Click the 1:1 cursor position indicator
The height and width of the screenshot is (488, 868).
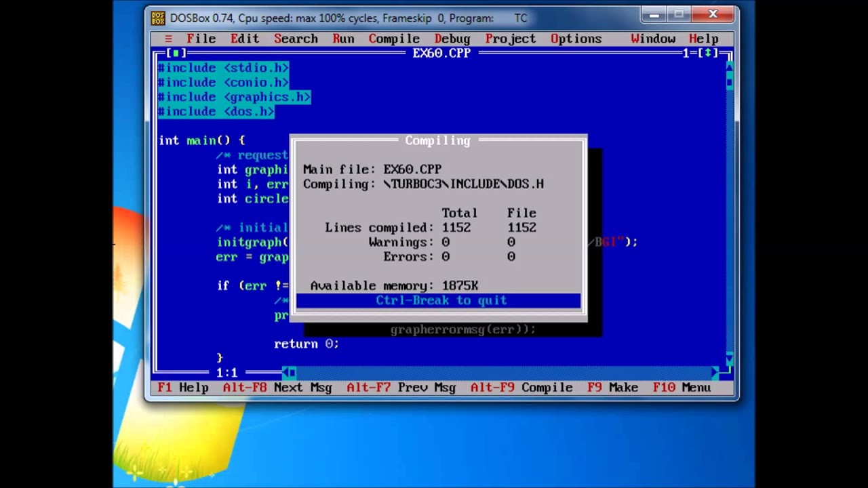[x=226, y=373]
